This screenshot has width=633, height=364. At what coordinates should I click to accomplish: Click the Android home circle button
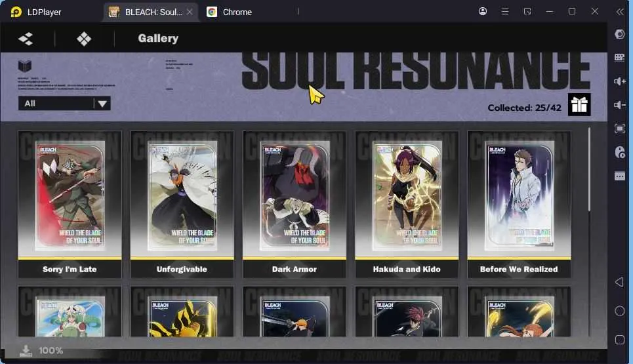pyautogui.click(x=620, y=311)
